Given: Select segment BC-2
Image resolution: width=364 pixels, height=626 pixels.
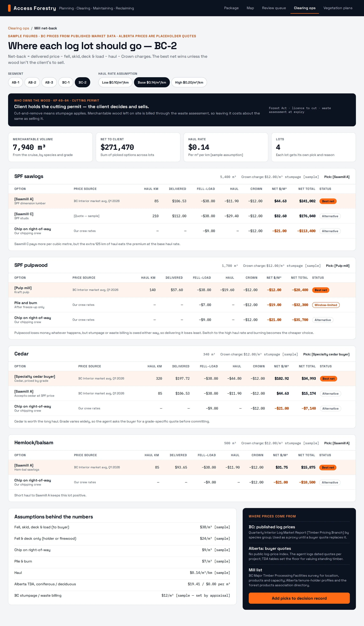Looking at the screenshot, I should coord(82,82).
